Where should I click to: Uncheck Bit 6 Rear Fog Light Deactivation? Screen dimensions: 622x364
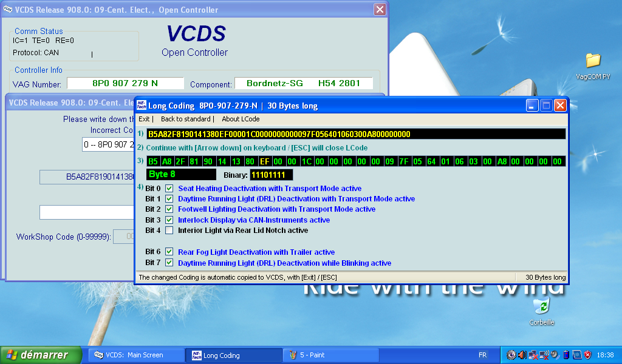coord(169,252)
